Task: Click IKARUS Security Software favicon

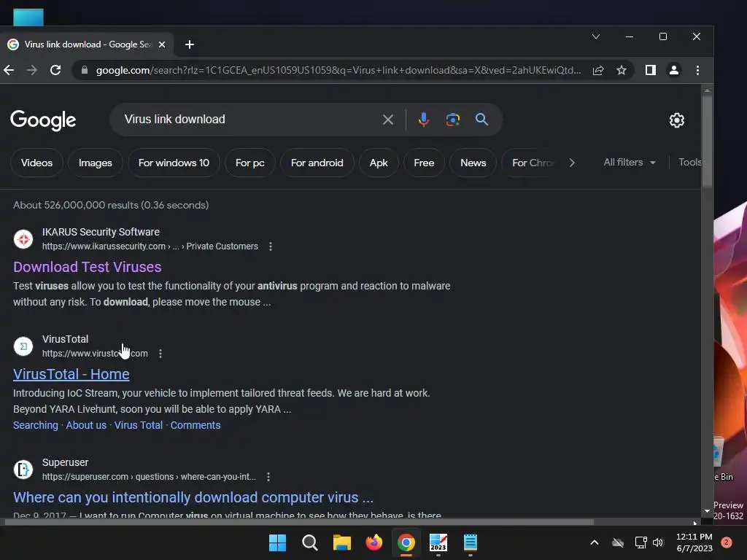Action: click(23, 239)
